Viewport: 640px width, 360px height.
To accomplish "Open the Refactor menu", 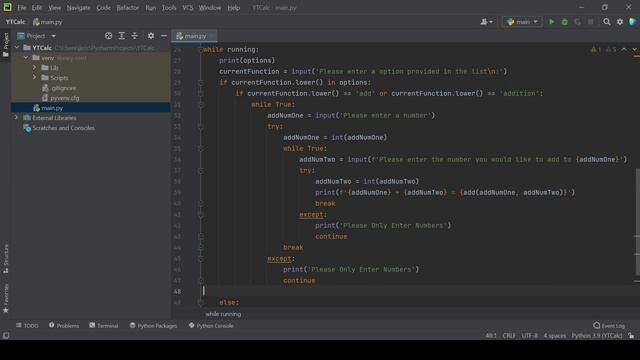I will (128, 8).
